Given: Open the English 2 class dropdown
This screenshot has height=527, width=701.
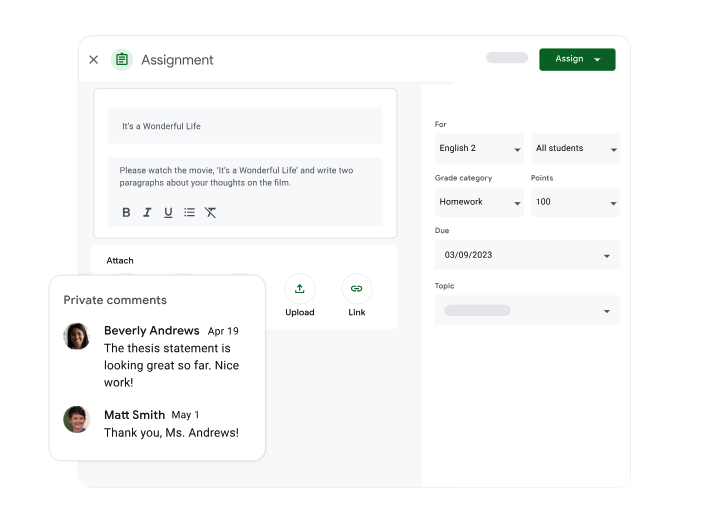Looking at the screenshot, I should 479,148.
